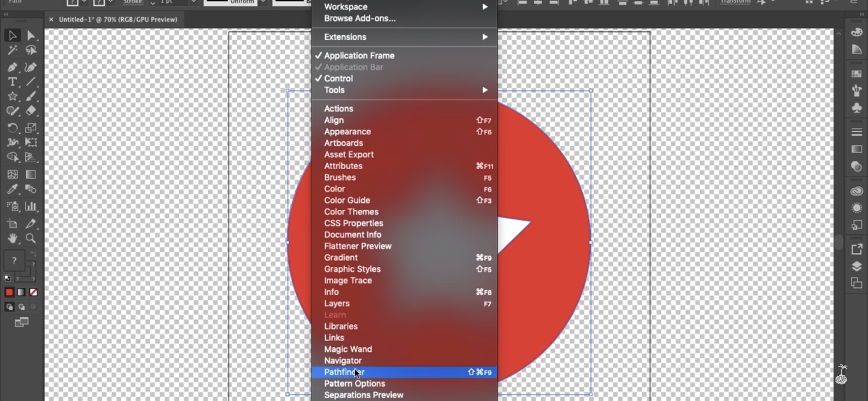Apply solid Color using red swatch button
Image resolution: width=868 pixels, height=401 pixels.
pyautogui.click(x=9, y=292)
